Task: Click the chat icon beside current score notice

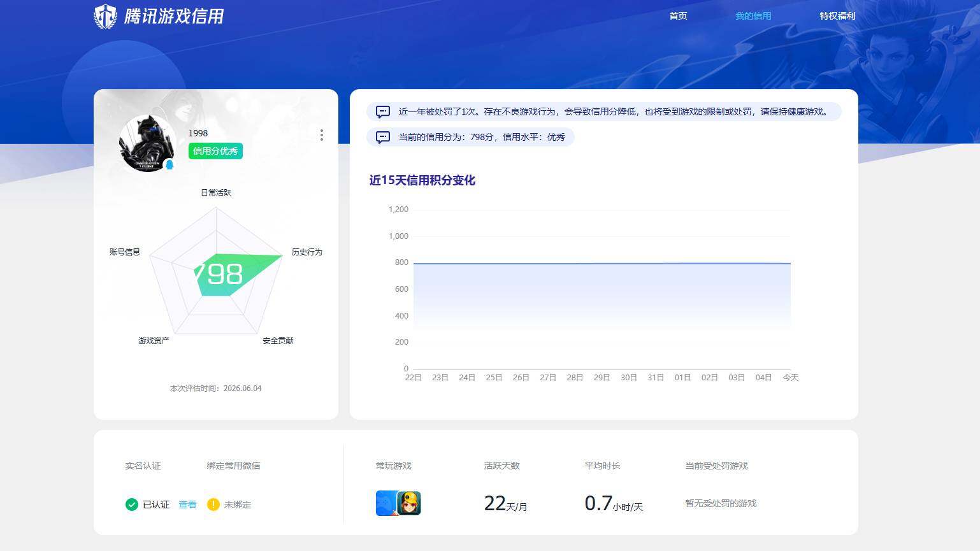Action: [383, 137]
